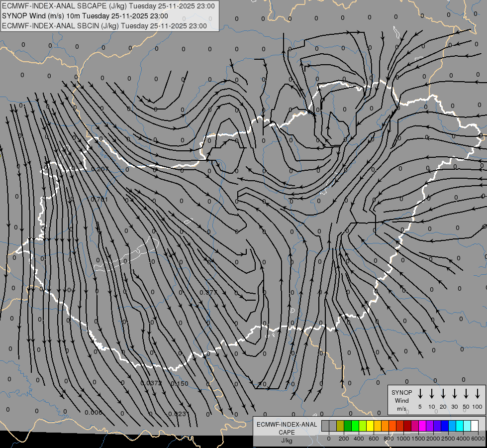Select the SBCAPE title line
Image resolution: width=487 pixels, height=448 pixels.
point(108,6)
